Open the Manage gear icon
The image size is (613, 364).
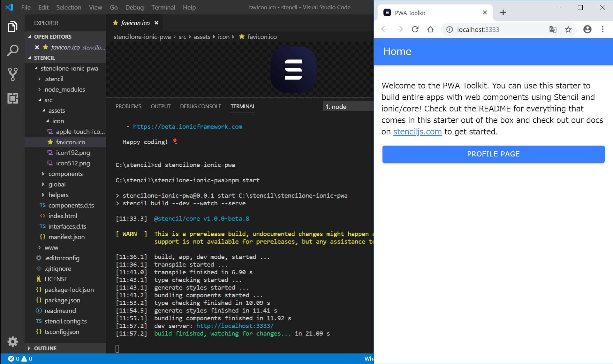click(x=12, y=341)
